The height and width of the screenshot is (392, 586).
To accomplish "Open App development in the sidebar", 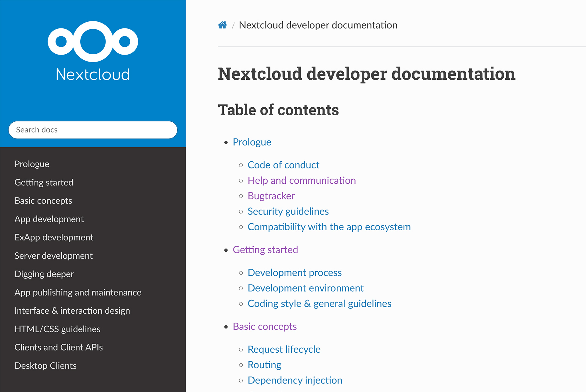I will tap(49, 219).
